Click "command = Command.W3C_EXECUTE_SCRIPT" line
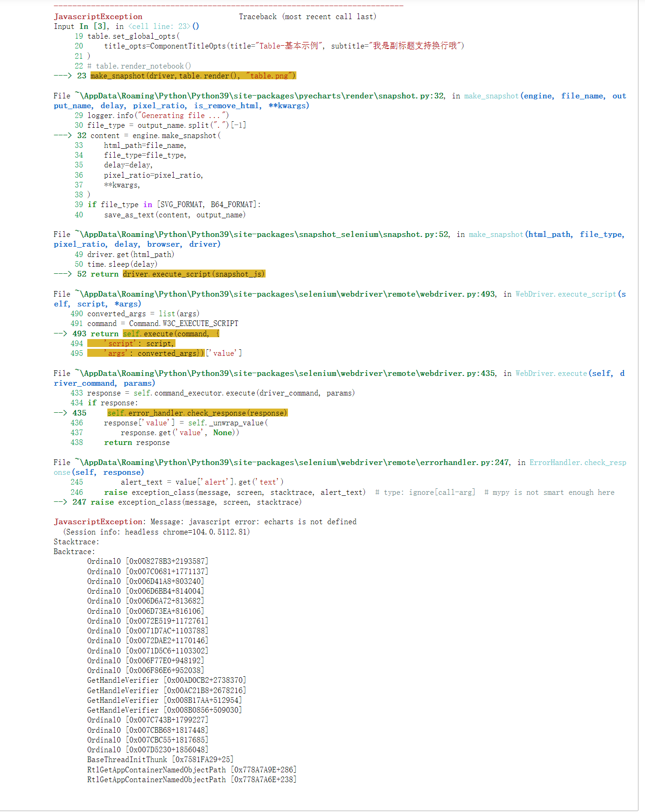Image resolution: width=645 pixels, height=812 pixels. [163, 324]
